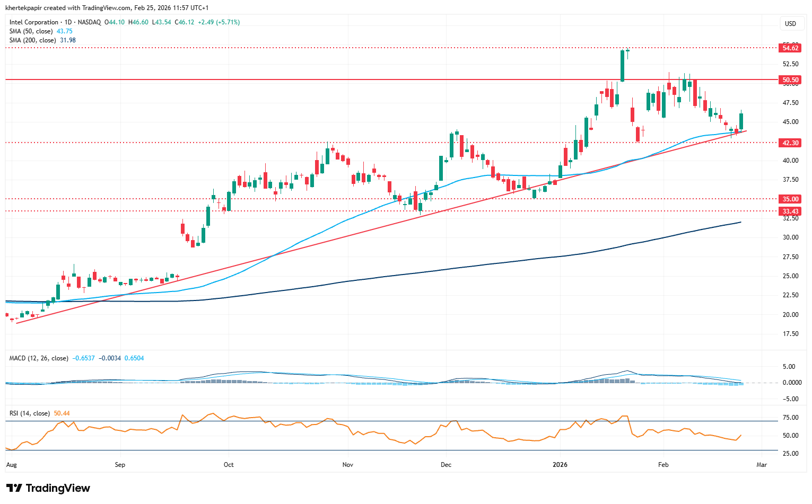Select the SMA (50, close) legend
The height and width of the screenshot is (504, 812).
[31, 31]
